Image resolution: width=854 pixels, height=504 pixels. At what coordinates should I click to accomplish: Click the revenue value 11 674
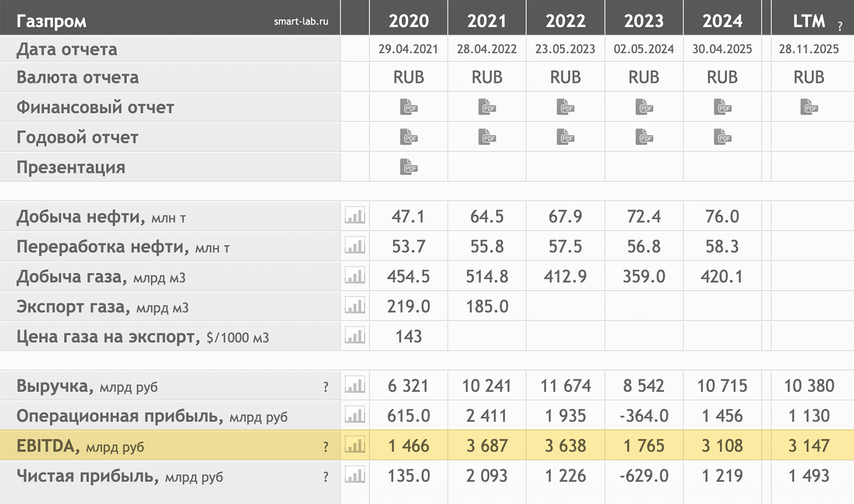(565, 385)
